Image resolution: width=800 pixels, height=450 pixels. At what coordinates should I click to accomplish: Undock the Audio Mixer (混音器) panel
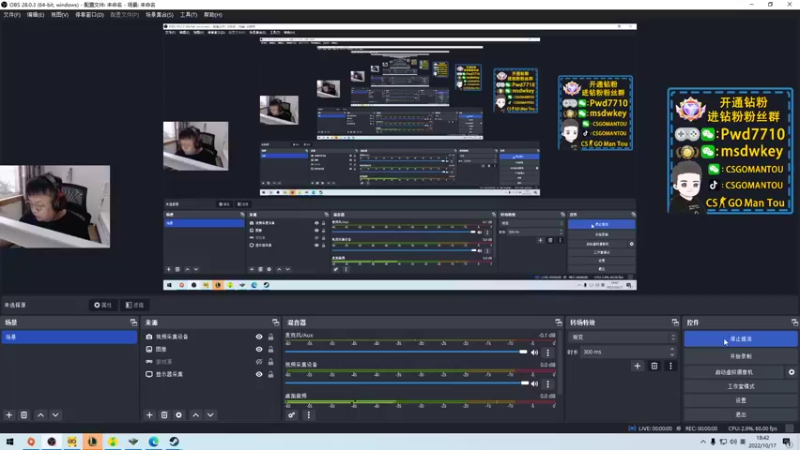[x=558, y=322]
